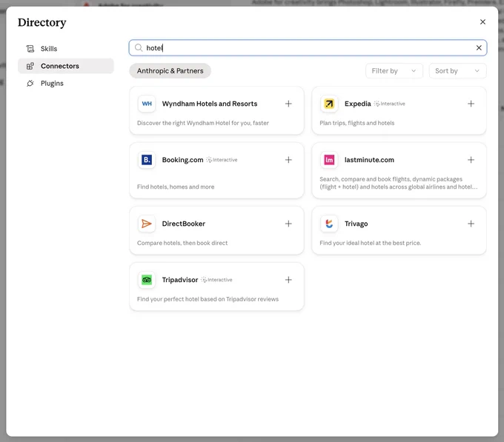Screen dimensions: 504x442
Task: Open the Booking.com connector title
Action: (182, 160)
